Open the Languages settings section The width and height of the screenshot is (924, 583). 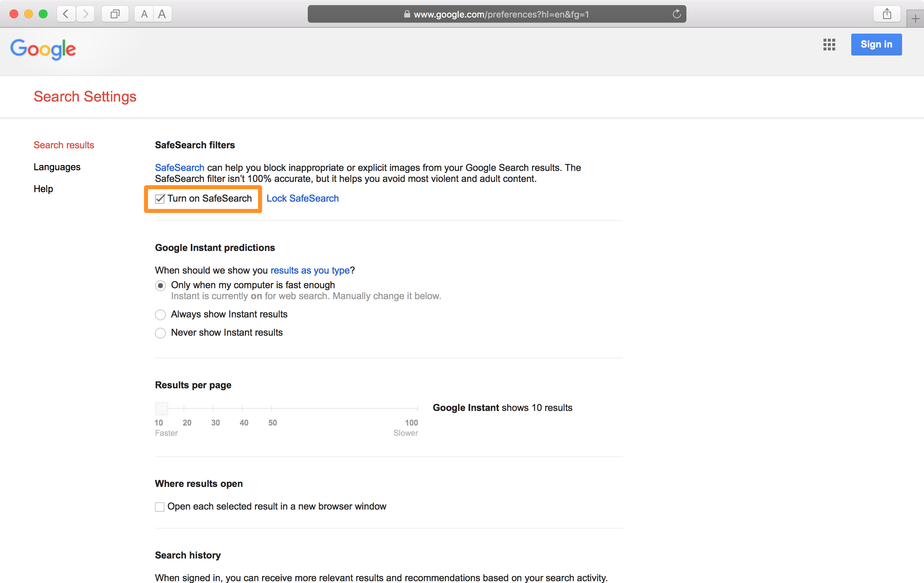point(57,167)
